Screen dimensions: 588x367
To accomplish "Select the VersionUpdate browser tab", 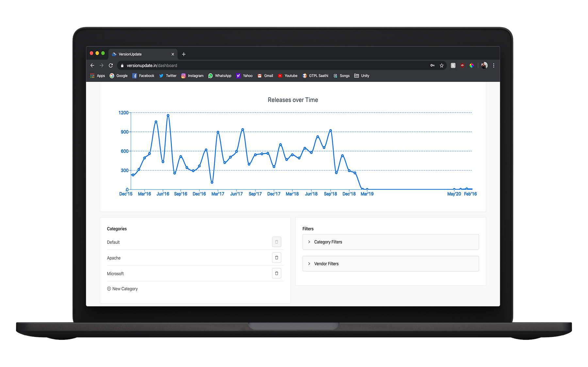I will click(x=140, y=54).
